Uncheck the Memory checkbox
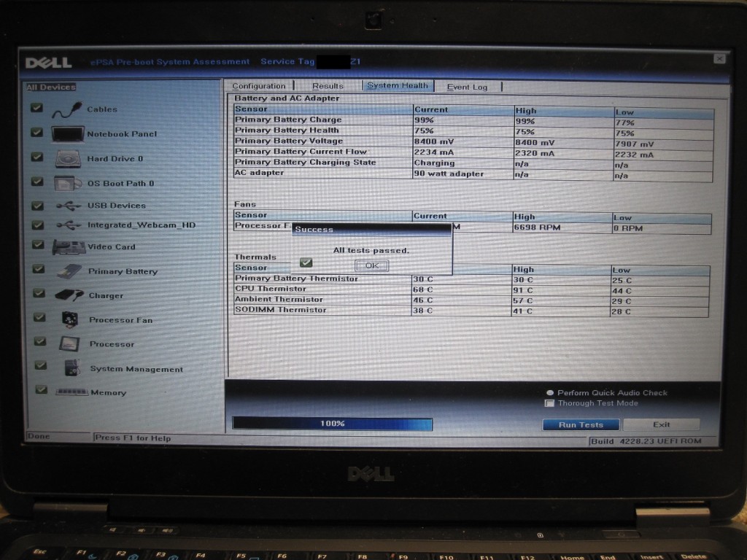This screenshot has width=747, height=560. [x=42, y=390]
